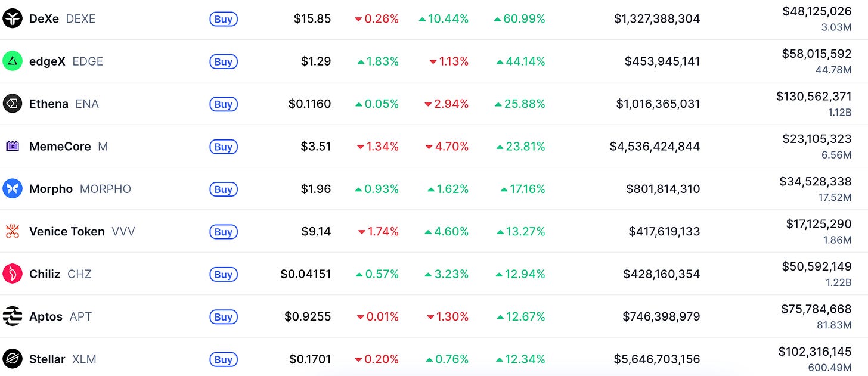Select the DeXe price of $15.85
Viewport: 868px width, 376px height.
coord(312,19)
